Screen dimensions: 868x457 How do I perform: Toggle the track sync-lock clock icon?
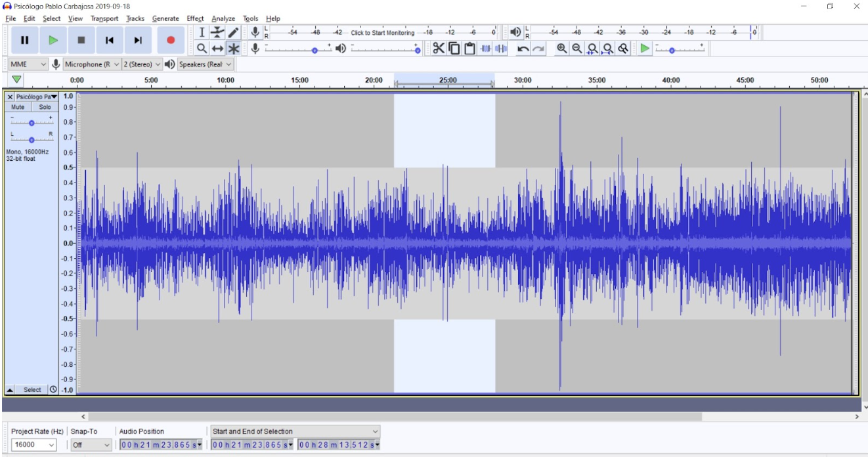pos(53,389)
